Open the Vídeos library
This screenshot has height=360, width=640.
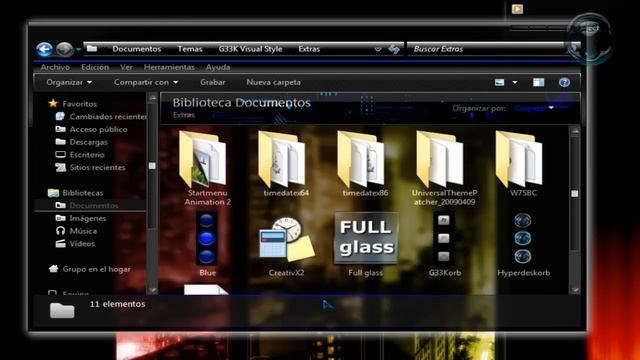click(x=75, y=244)
